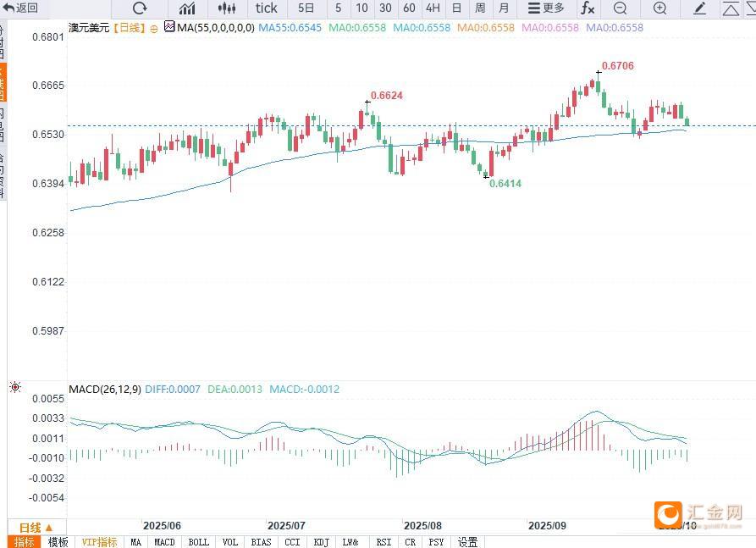756x548 pixels.
Task: Select the pencil drawing tool
Action: pyautogui.click(x=699, y=8)
